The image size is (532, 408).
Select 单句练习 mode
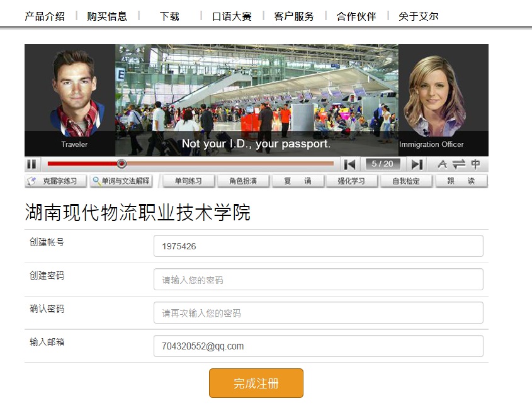pyautogui.click(x=188, y=181)
